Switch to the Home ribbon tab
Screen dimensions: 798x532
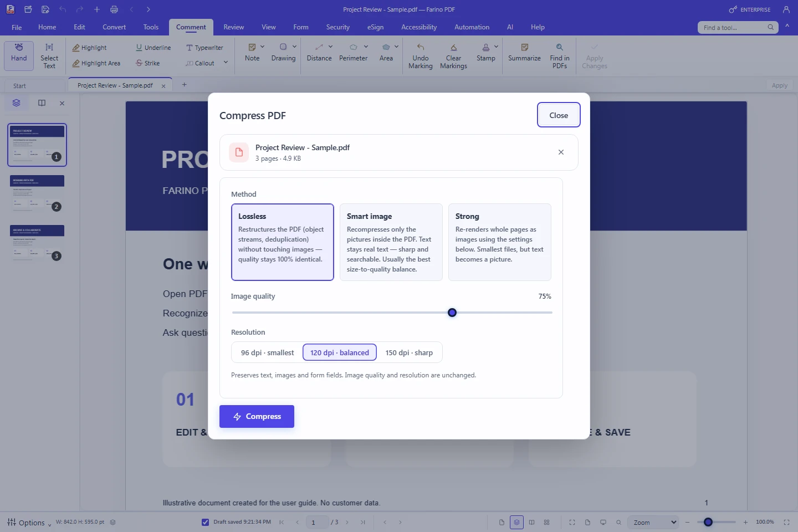[47, 27]
